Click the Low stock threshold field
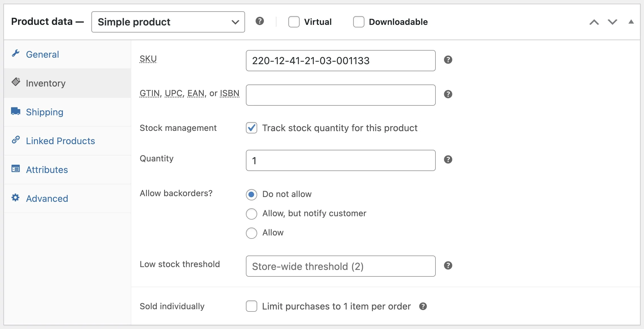Viewport: 644px width, 329px height. click(x=341, y=266)
